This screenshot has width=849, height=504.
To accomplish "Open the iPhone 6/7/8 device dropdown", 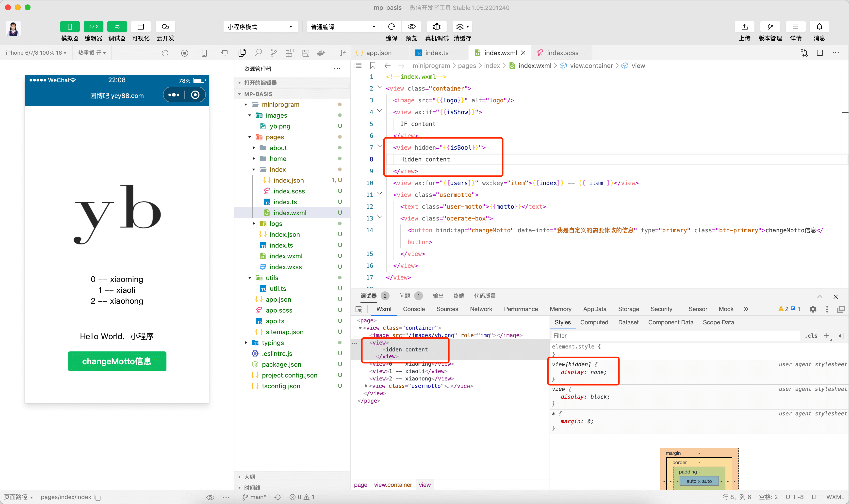I will click(36, 53).
